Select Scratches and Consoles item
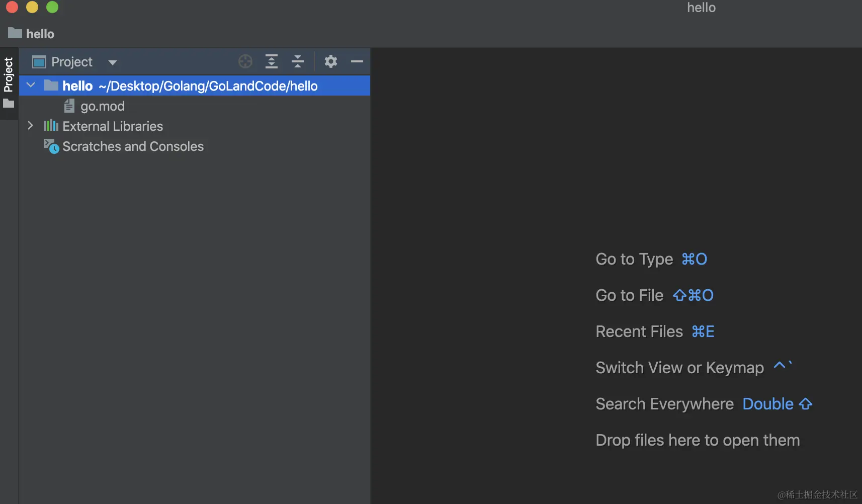 point(133,146)
